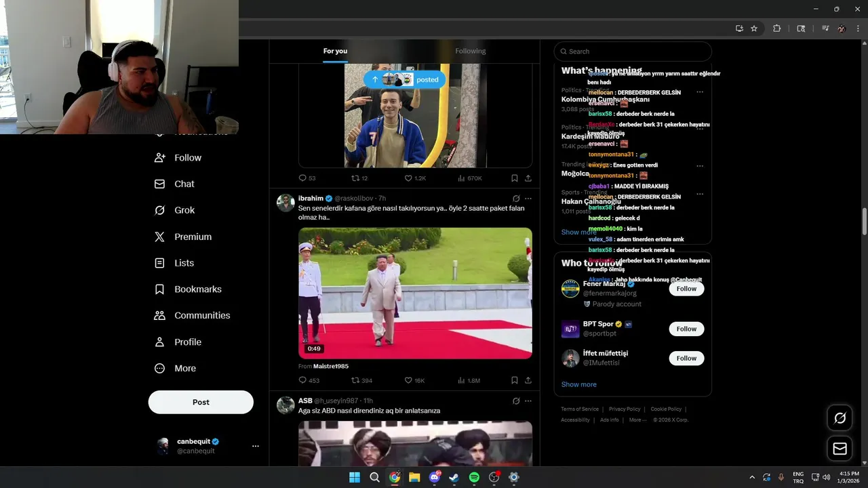Screen dimensions: 868x488
Task: Reply to top photo post with 53 replies
Action: pos(307,178)
